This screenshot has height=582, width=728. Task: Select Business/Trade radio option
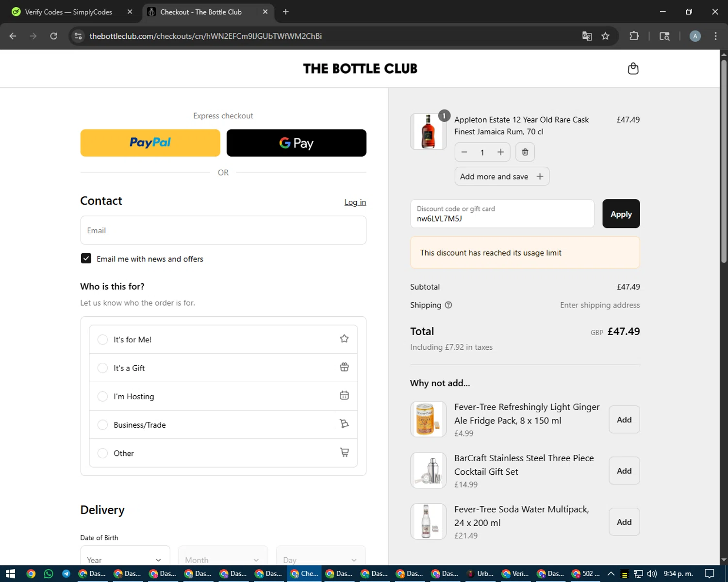[102, 425]
